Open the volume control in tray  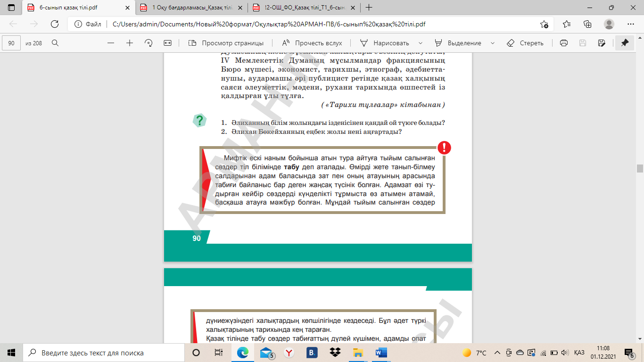pyautogui.click(x=565, y=353)
